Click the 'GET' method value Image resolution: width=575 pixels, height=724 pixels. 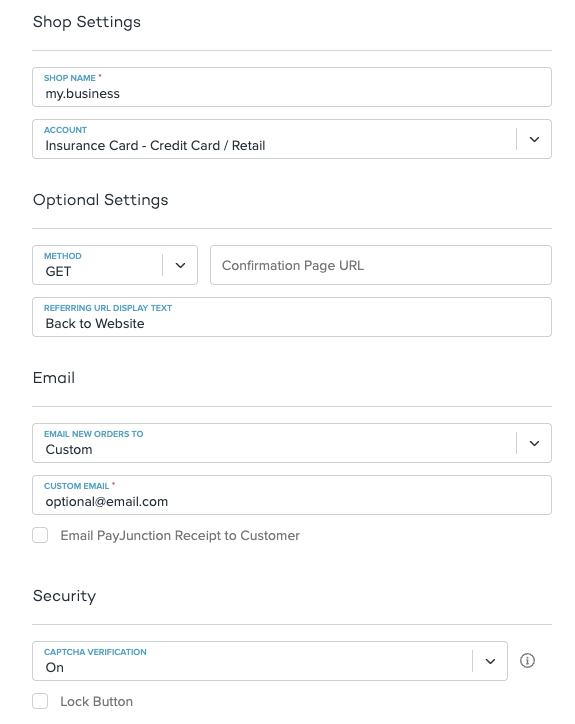58,272
